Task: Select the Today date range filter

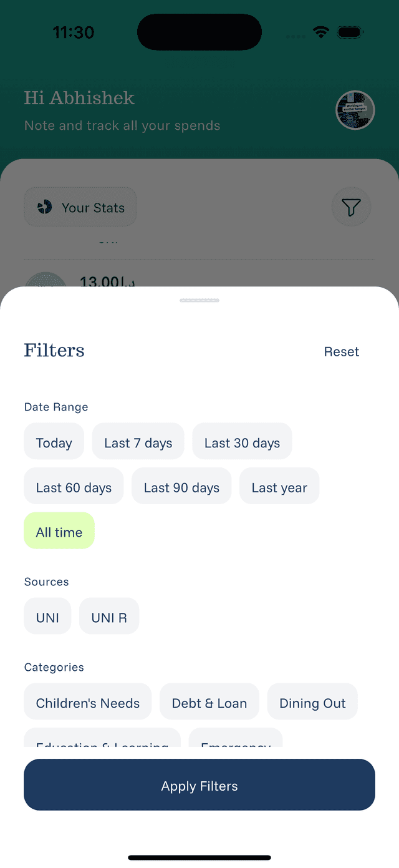Action: click(x=54, y=442)
